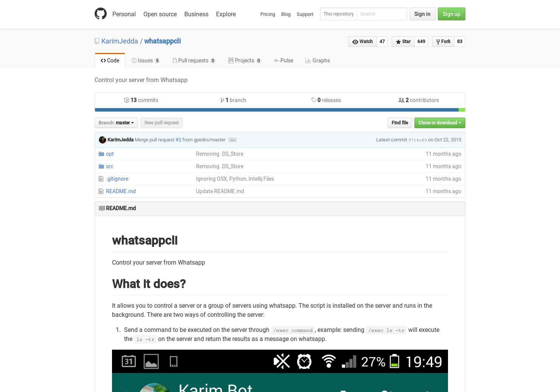Expand commit message ellipsis button
The width and height of the screenshot is (560, 392).
233,140
